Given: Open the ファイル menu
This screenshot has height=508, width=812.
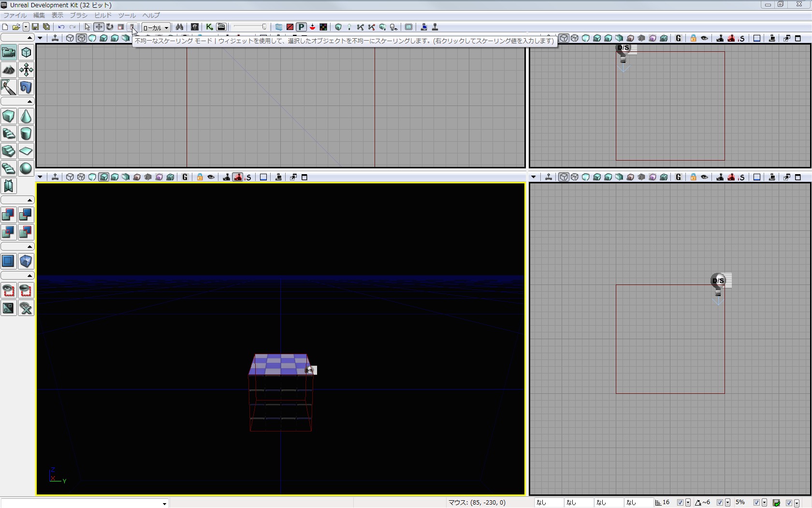Looking at the screenshot, I should coord(15,15).
